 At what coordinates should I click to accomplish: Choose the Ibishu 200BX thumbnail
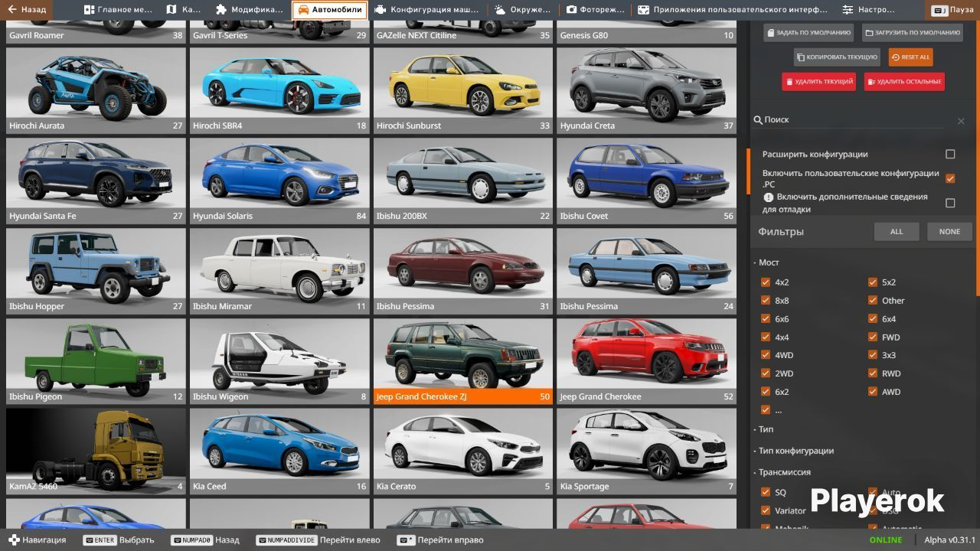463,181
